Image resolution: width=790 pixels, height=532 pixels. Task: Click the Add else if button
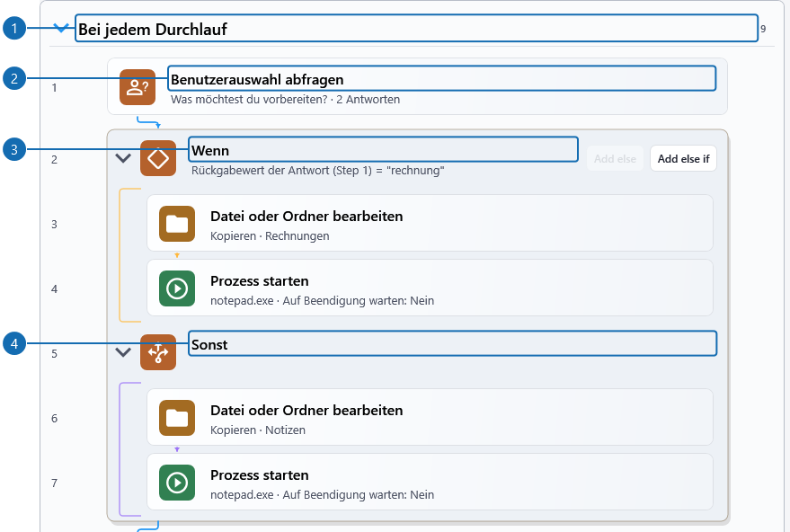coord(683,159)
